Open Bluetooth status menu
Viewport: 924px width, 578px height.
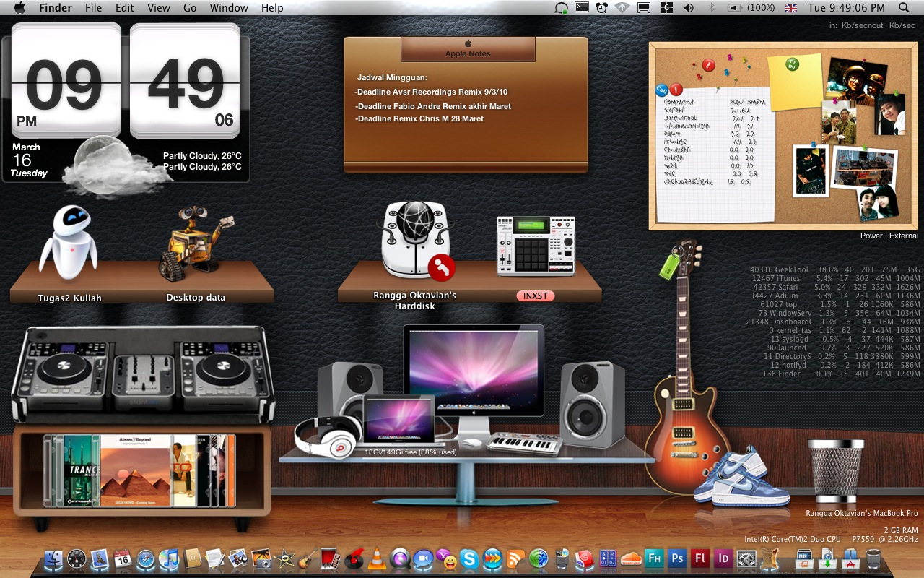point(710,8)
